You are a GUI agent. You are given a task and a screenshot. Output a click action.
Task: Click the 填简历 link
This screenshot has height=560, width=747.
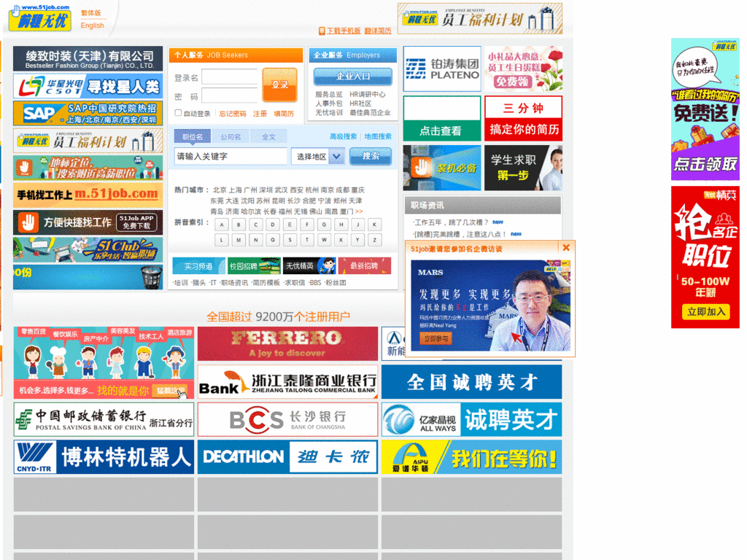click(284, 113)
